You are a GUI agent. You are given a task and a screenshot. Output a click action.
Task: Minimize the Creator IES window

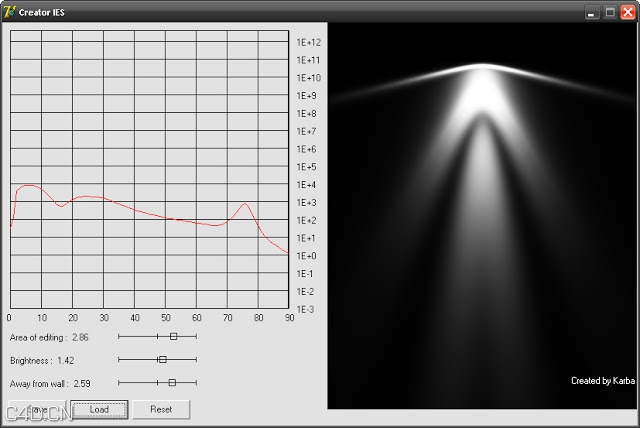593,12
